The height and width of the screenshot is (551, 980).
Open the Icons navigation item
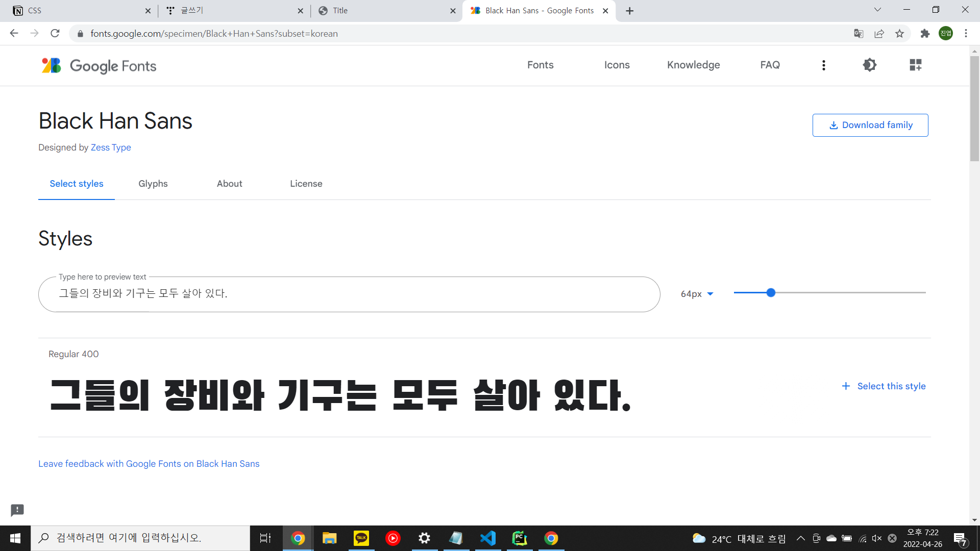pos(617,65)
